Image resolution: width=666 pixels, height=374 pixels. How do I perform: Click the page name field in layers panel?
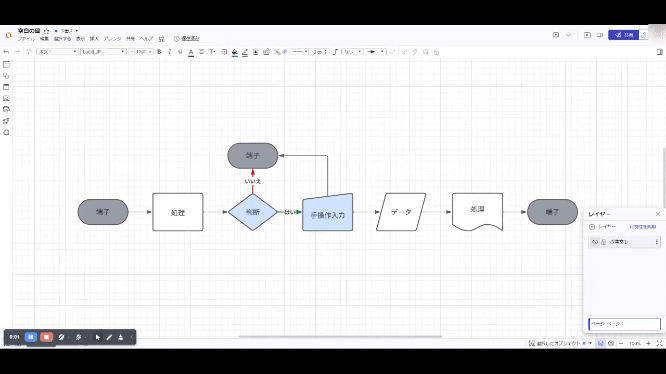point(624,324)
